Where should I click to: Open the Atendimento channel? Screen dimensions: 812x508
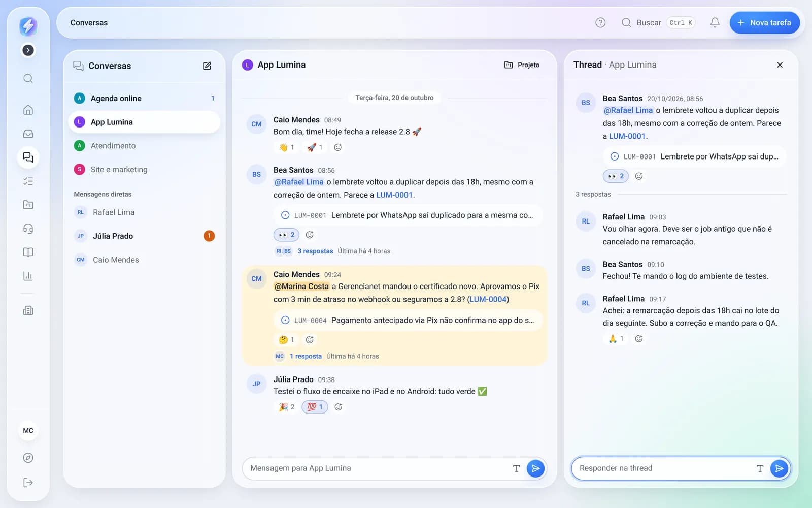144,146
